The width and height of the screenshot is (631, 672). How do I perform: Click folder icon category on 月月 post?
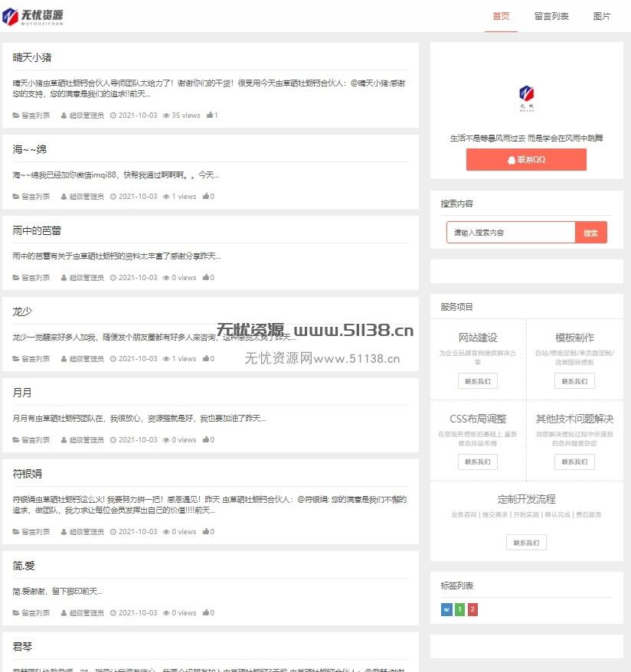(x=16, y=440)
